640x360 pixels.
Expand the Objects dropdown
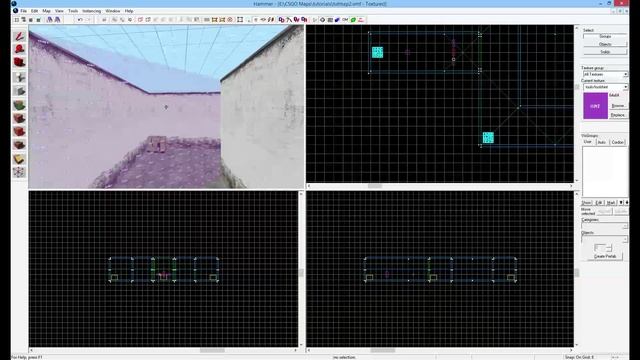point(625,239)
